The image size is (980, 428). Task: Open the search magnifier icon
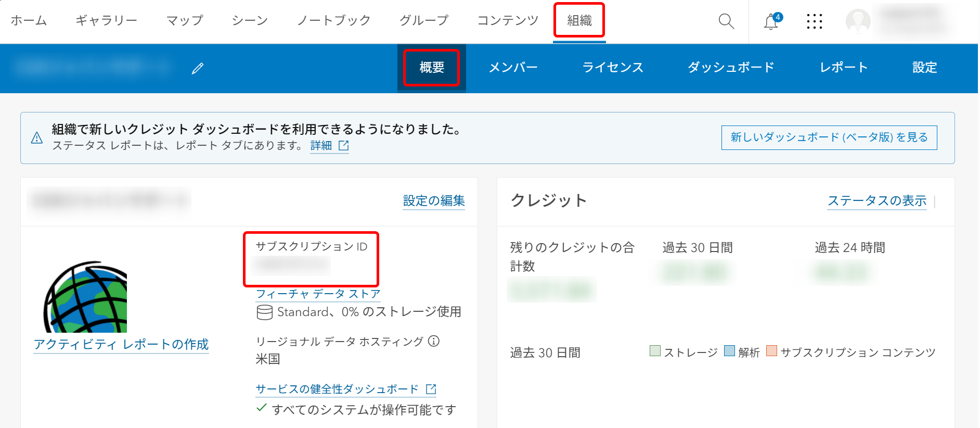click(x=726, y=21)
